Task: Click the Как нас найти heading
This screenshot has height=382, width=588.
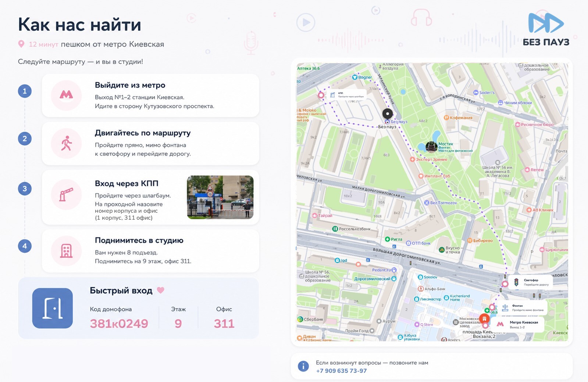Action: pyautogui.click(x=79, y=25)
